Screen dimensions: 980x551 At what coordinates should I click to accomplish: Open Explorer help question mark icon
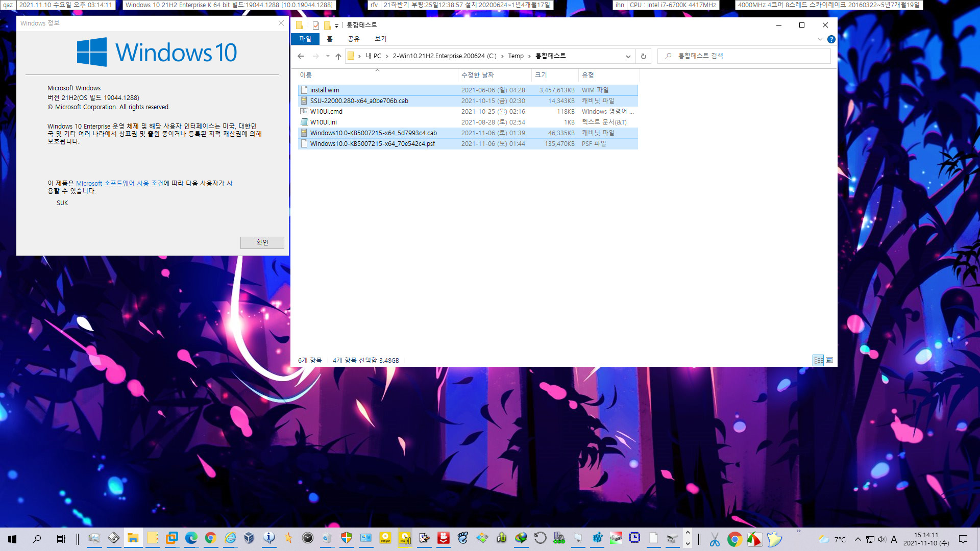pyautogui.click(x=831, y=39)
